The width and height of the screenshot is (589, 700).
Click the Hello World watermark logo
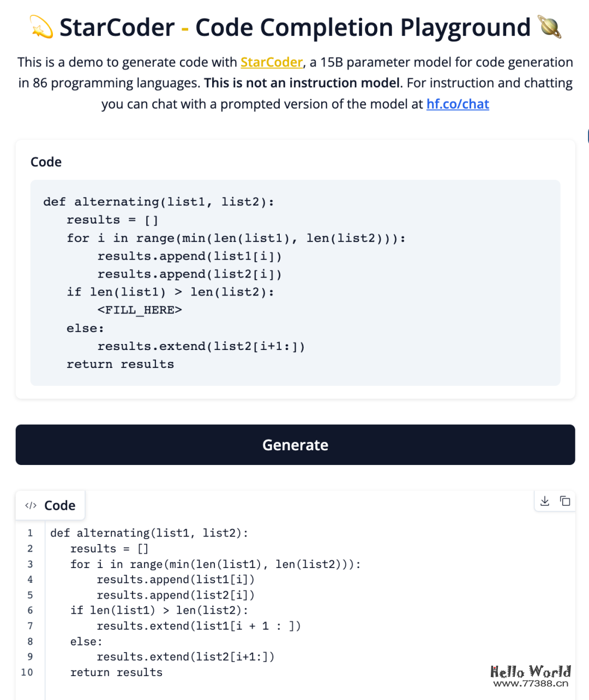pyautogui.click(x=530, y=676)
